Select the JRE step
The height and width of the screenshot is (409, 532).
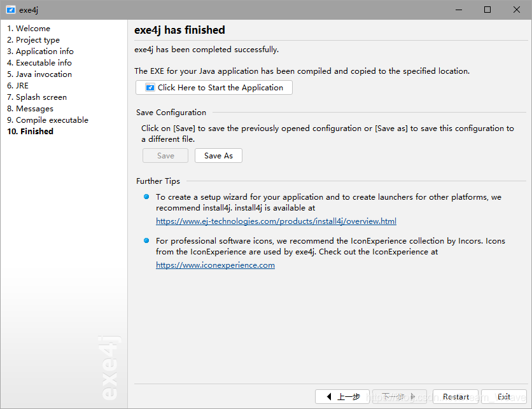click(x=18, y=86)
